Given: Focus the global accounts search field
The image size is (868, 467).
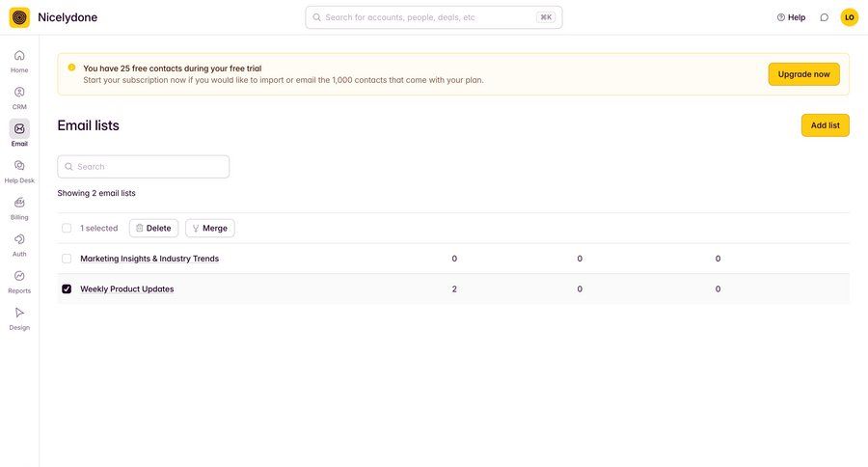Looking at the screenshot, I should [x=433, y=17].
